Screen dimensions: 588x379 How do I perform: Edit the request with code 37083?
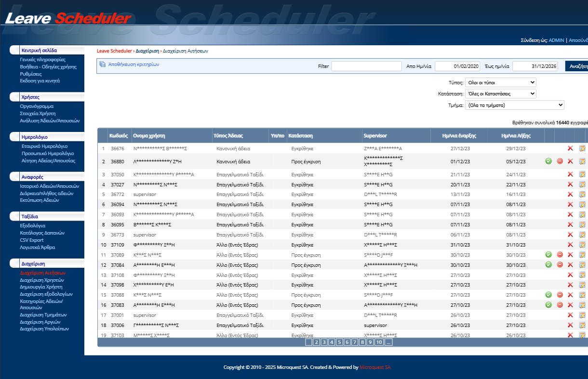pyautogui.click(x=582, y=305)
